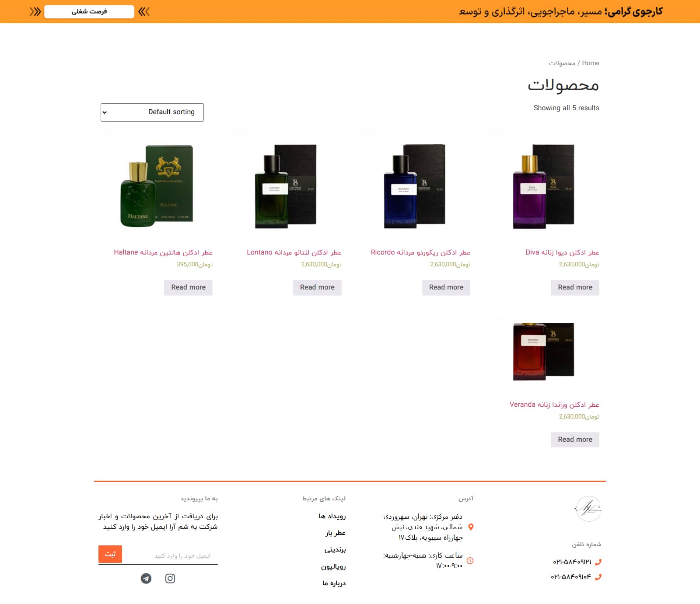Click the company logo in footer

[x=588, y=508]
